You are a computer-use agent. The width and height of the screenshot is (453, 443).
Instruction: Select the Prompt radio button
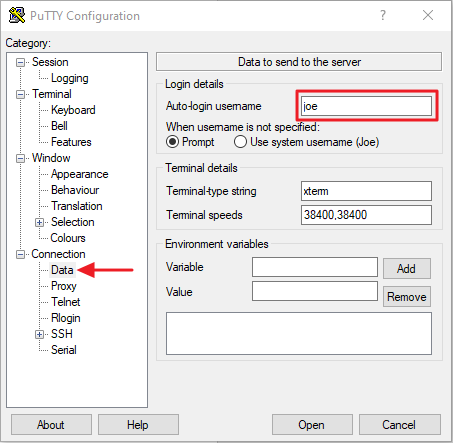pos(172,142)
